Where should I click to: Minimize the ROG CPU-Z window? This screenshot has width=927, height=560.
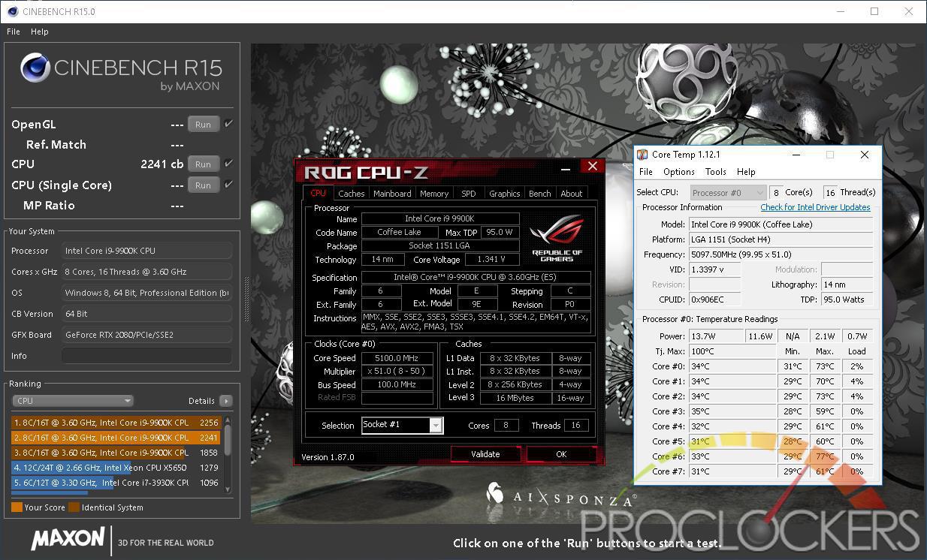[x=566, y=168]
